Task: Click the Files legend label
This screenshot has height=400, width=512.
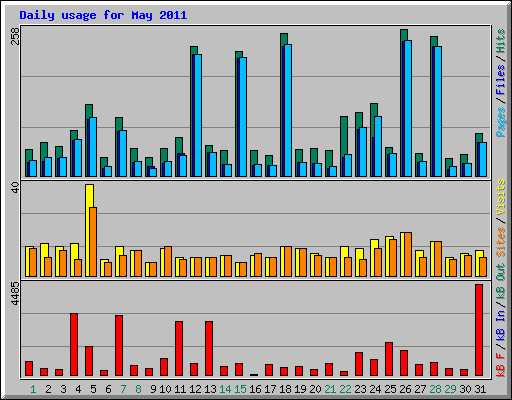Action: (501, 79)
